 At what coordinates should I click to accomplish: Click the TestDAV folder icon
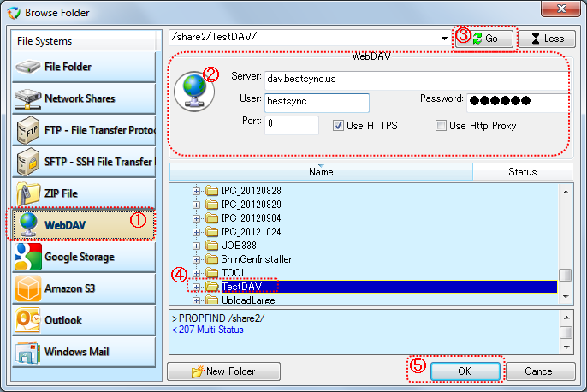point(212,287)
